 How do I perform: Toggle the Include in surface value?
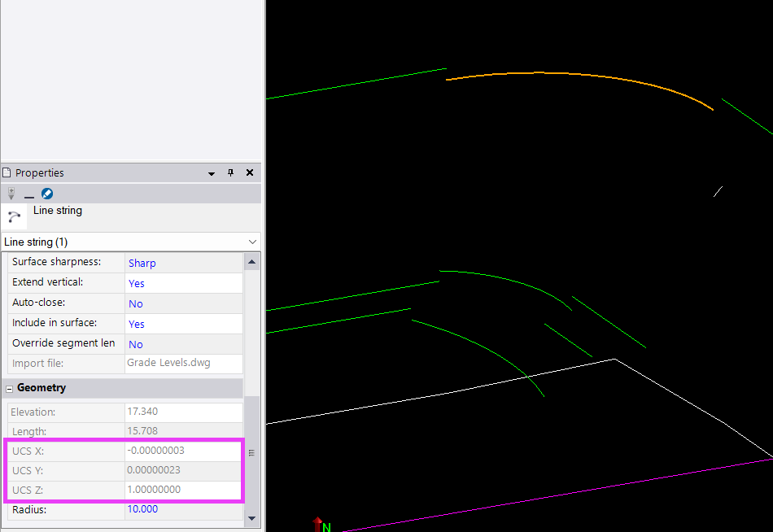point(183,324)
